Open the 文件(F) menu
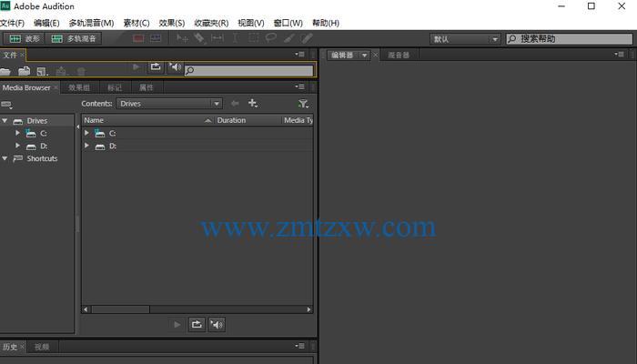This screenshot has width=637, height=364. point(12,23)
